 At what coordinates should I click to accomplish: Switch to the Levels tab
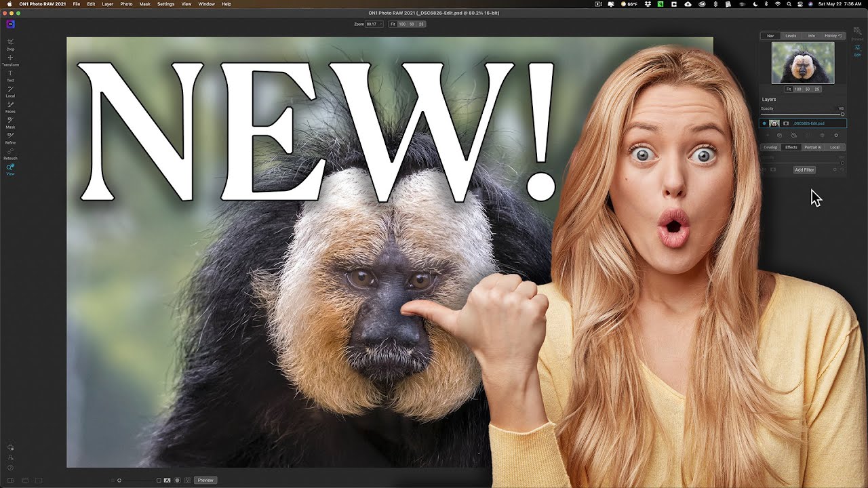pyautogui.click(x=791, y=35)
